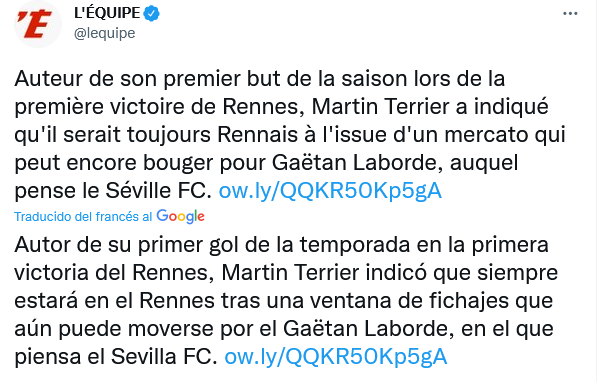Click 'Martin Terrier' in the Spanish translation
The height and width of the screenshot is (382, 598).
tap(290, 273)
